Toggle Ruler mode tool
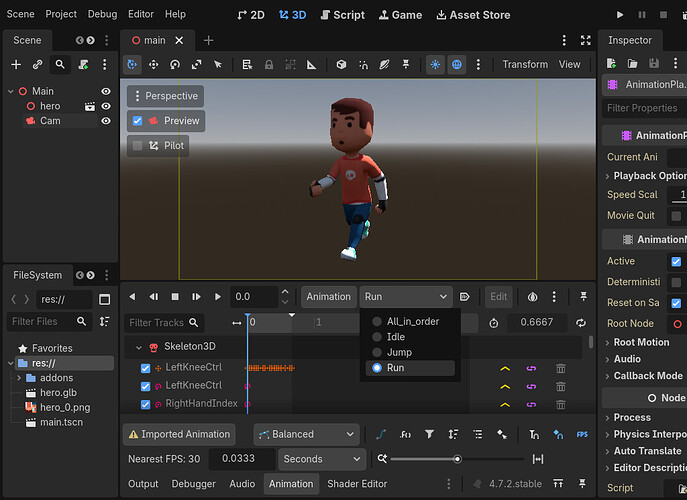This screenshot has width=687, height=500. click(311, 65)
